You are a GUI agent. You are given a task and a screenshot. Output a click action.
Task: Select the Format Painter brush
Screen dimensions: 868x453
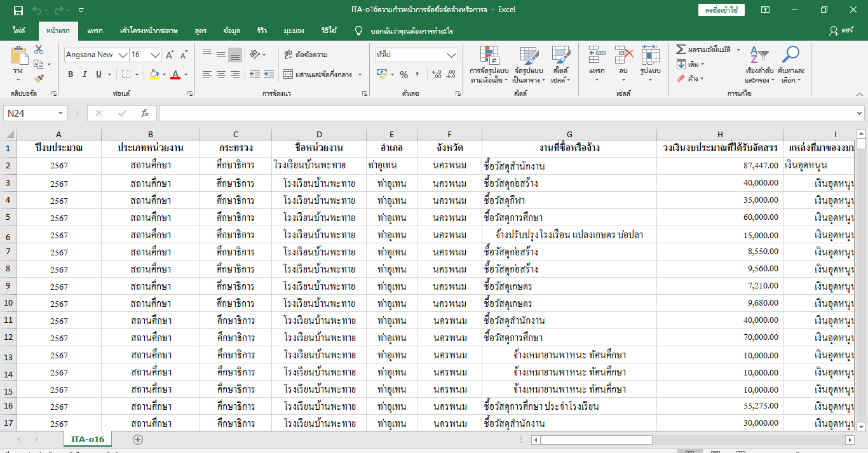39,79
